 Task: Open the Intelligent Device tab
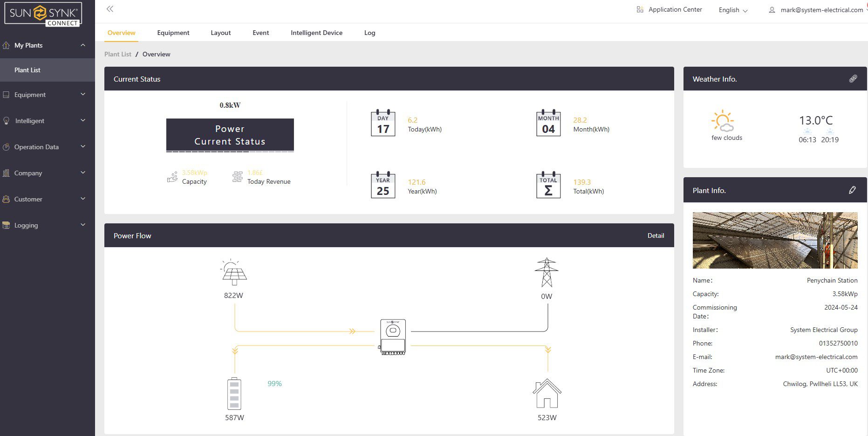pos(316,33)
